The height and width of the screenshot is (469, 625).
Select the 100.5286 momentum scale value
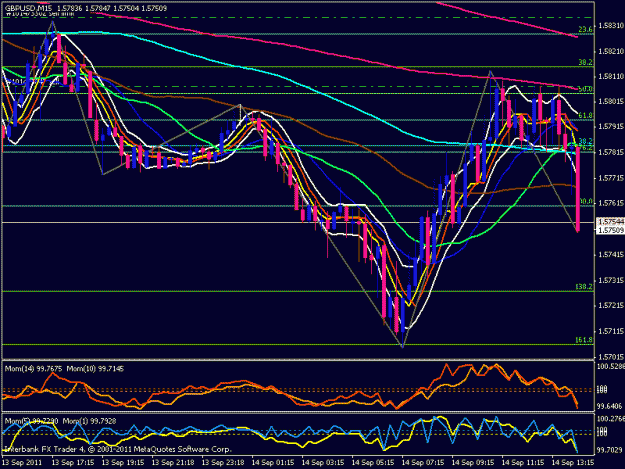610,365
